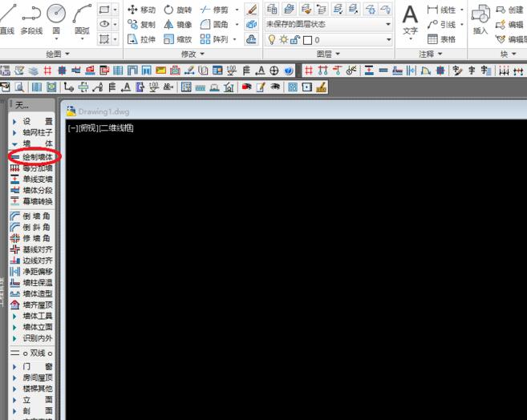Click 绘制墙体 in the Tangent sidebar
This screenshot has width=527, height=420.
coord(31,157)
